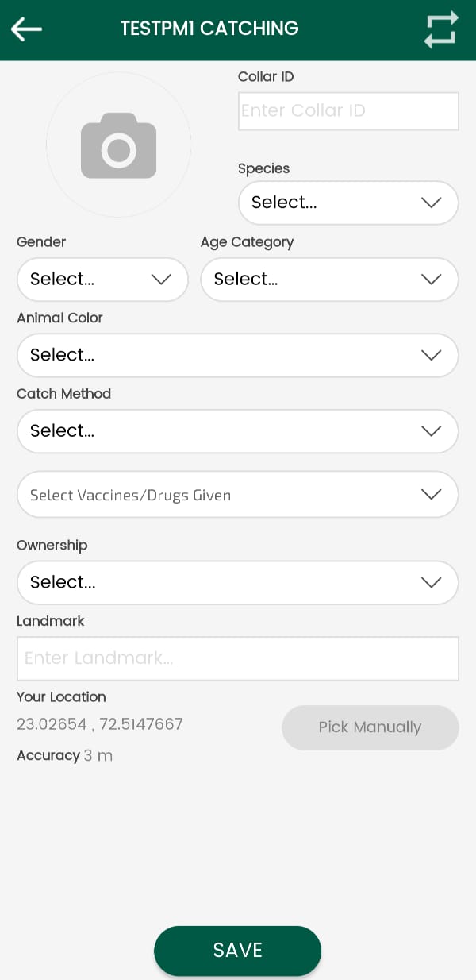This screenshot has width=476, height=980.
Task: Click the Enter Landmark text field
Action: (237, 658)
